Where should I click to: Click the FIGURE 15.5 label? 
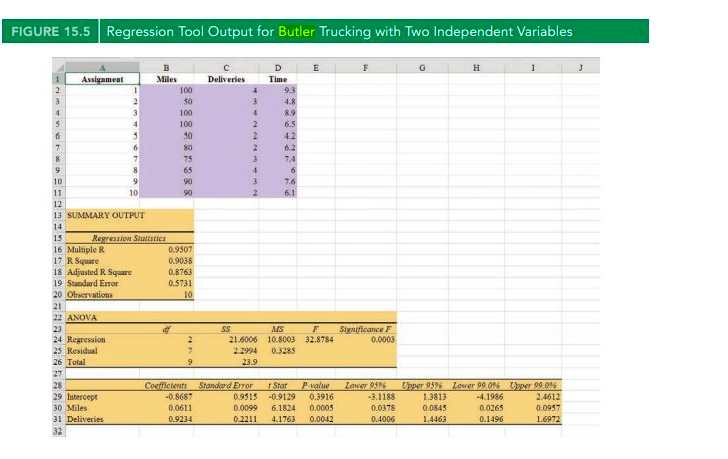(51, 32)
